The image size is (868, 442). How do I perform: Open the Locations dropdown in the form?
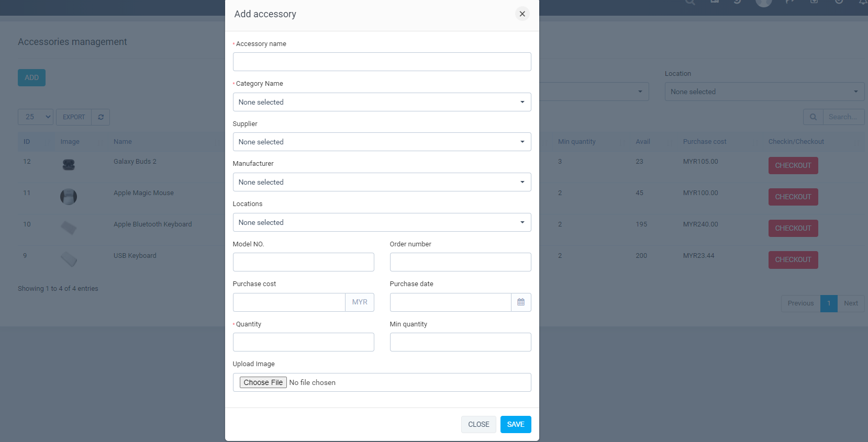point(382,222)
